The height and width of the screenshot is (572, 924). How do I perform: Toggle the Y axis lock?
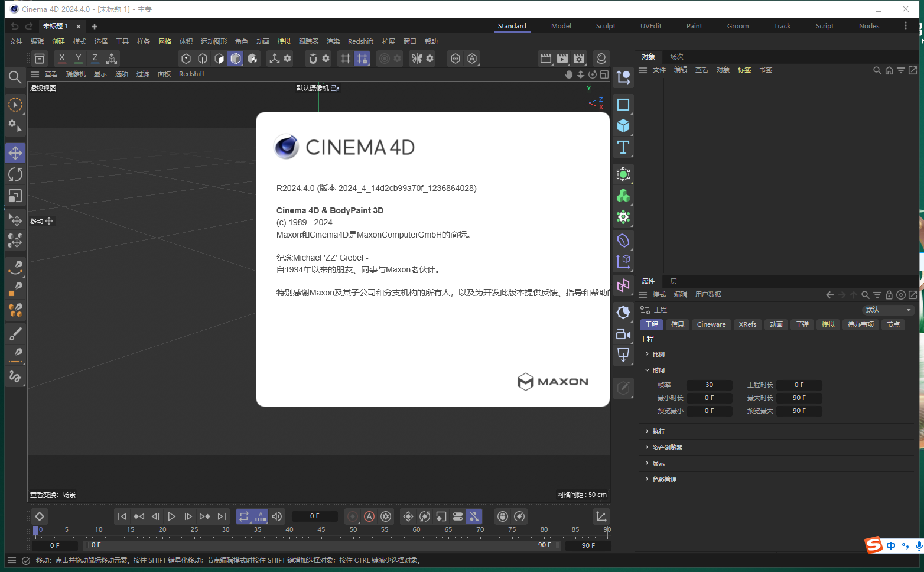click(x=78, y=58)
